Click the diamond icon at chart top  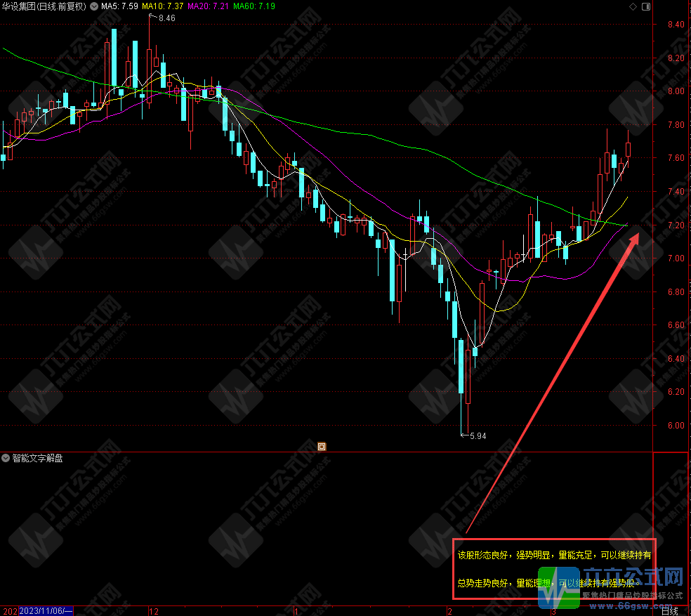tap(633, 6)
